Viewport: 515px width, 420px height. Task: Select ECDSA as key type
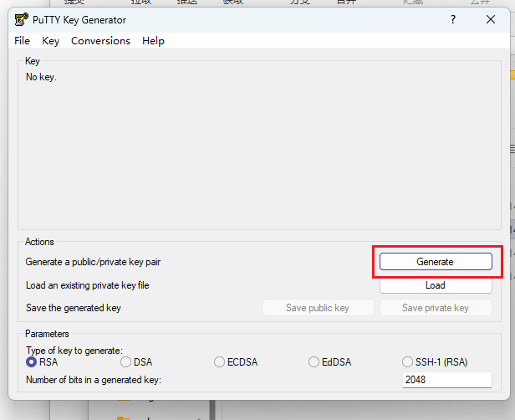point(220,362)
